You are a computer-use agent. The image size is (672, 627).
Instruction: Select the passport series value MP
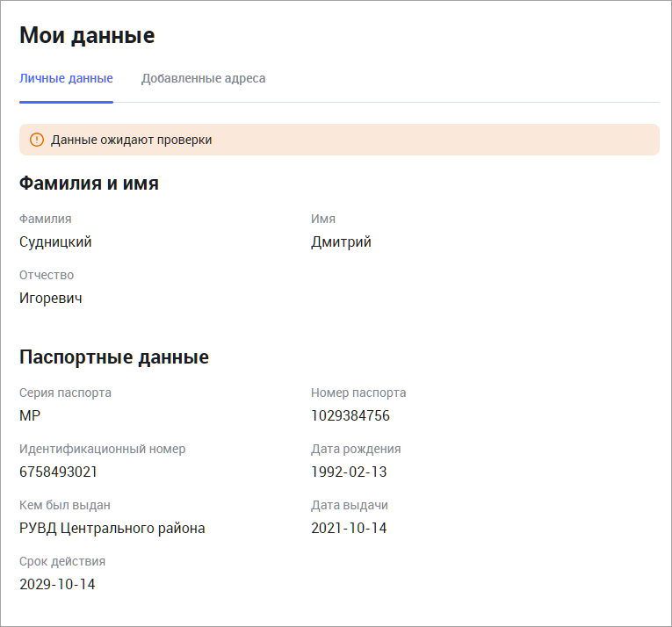tap(30, 415)
